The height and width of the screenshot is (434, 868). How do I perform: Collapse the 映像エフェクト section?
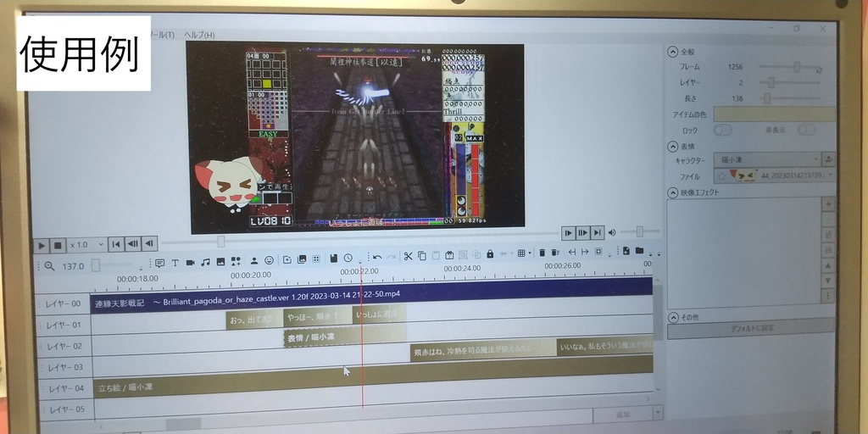coord(672,192)
